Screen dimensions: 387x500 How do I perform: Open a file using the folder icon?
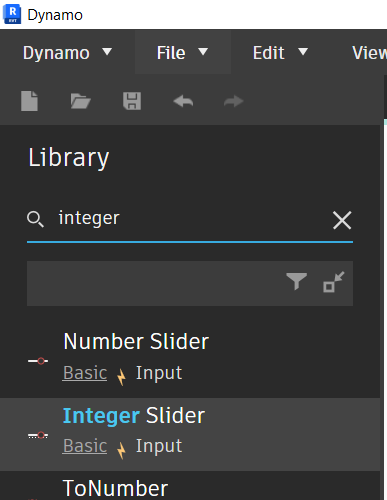click(x=80, y=101)
